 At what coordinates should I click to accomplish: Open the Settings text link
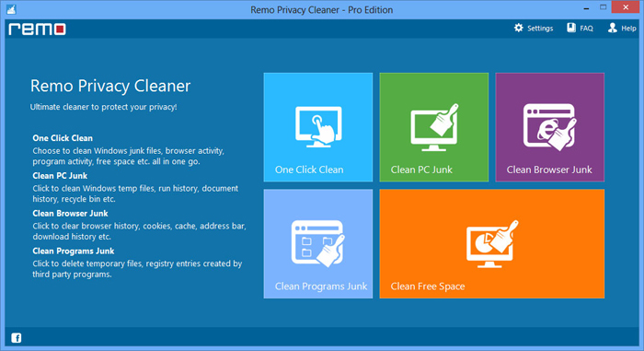(x=540, y=29)
